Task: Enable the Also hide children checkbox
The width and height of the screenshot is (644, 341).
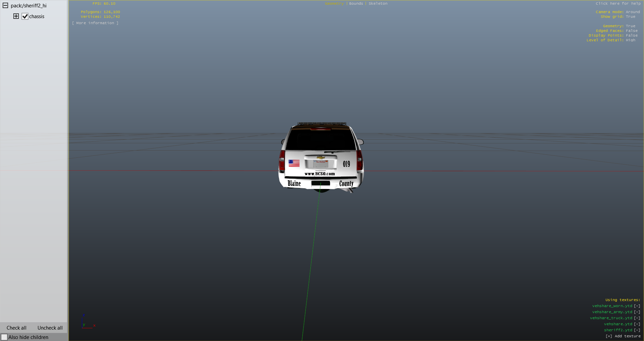Action: pyautogui.click(x=4, y=337)
